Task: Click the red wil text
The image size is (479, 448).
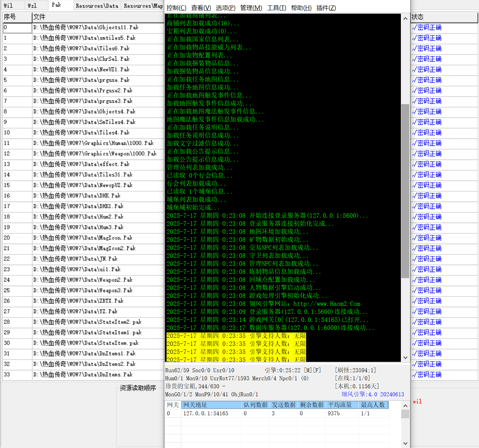Action: click(417, 402)
